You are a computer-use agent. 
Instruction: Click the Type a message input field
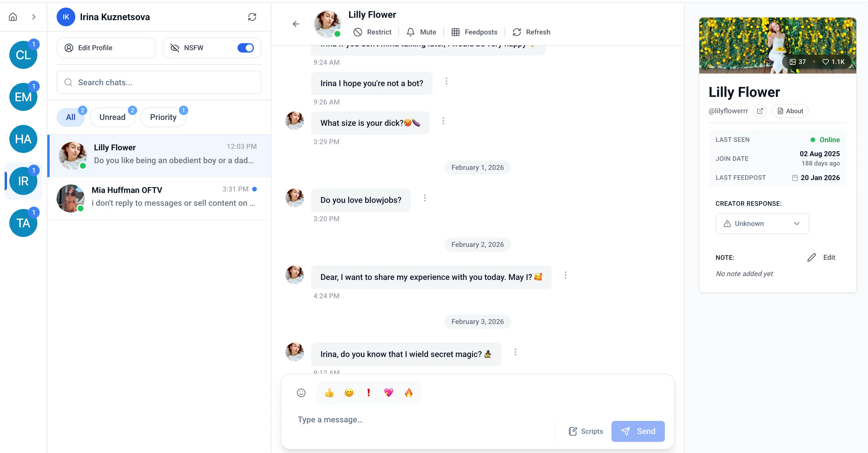click(x=404, y=420)
